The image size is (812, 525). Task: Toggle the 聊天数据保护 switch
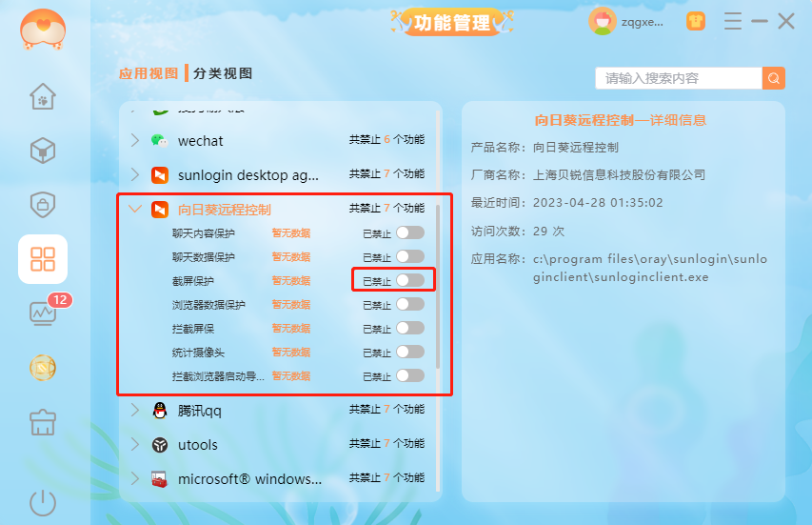point(410,256)
